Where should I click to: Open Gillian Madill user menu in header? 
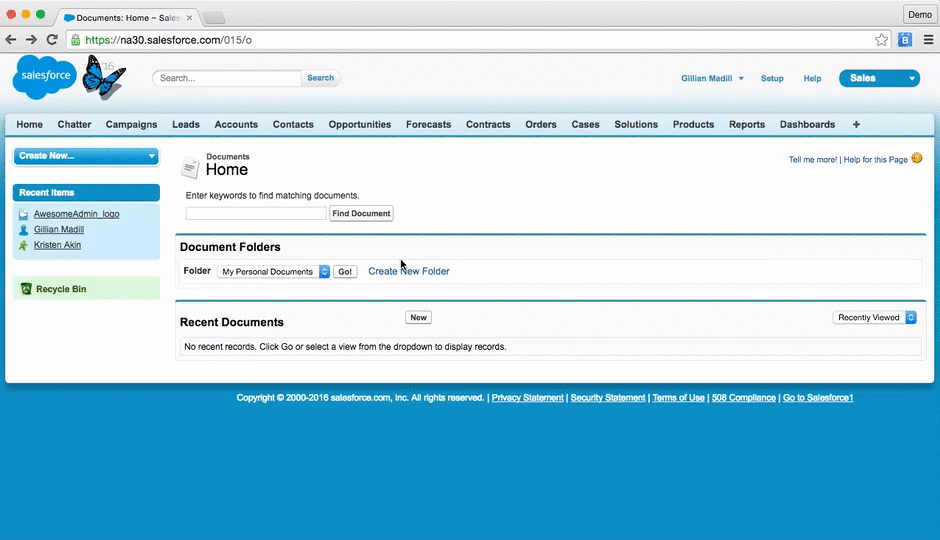coord(712,79)
